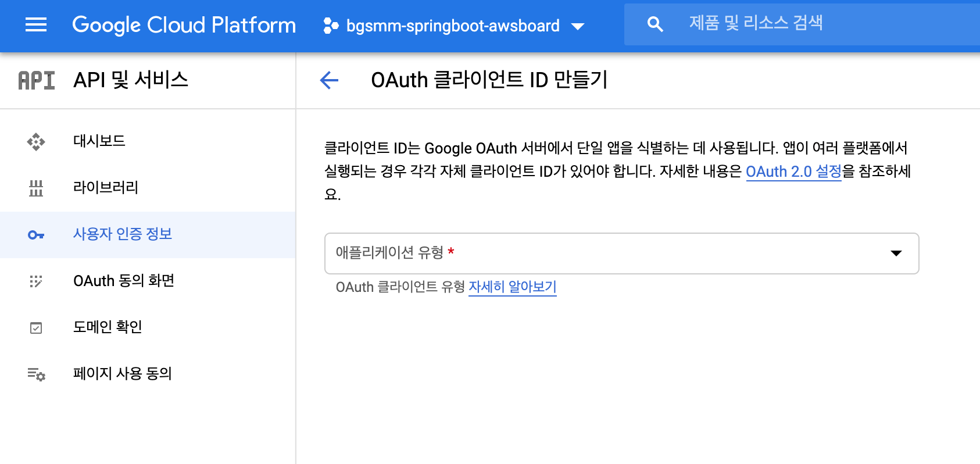This screenshot has height=464, width=980.
Task: Click the 자세히 알아보기 link
Action: click(512, 287)
